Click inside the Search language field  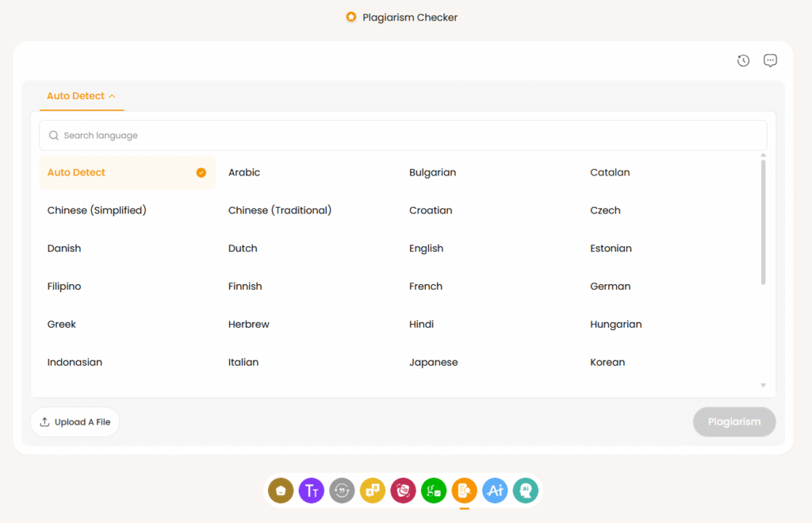tap(403, 135)
